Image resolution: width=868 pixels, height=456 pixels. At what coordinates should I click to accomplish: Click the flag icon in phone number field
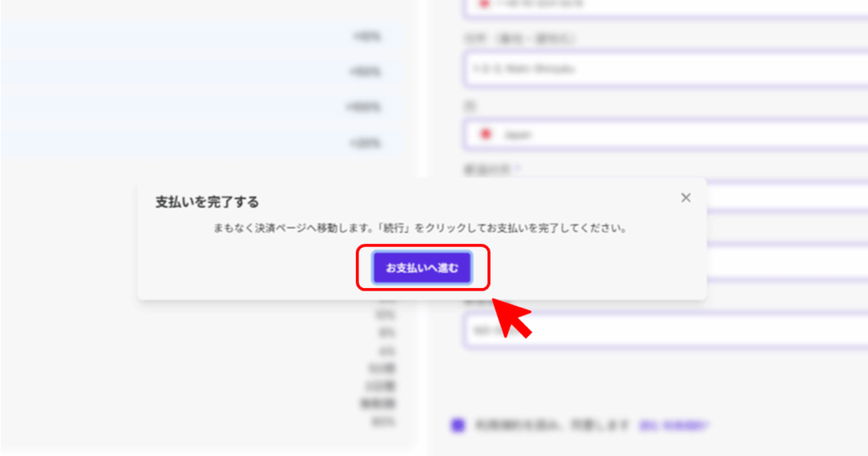point(484,3)
